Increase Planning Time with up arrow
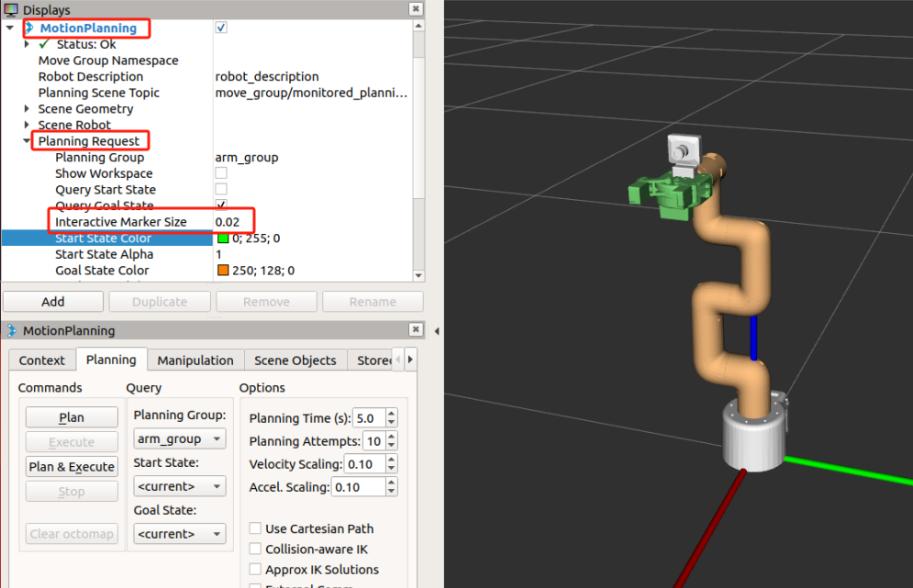The width and height of the screenshot is (913, 588). point(391,413)
